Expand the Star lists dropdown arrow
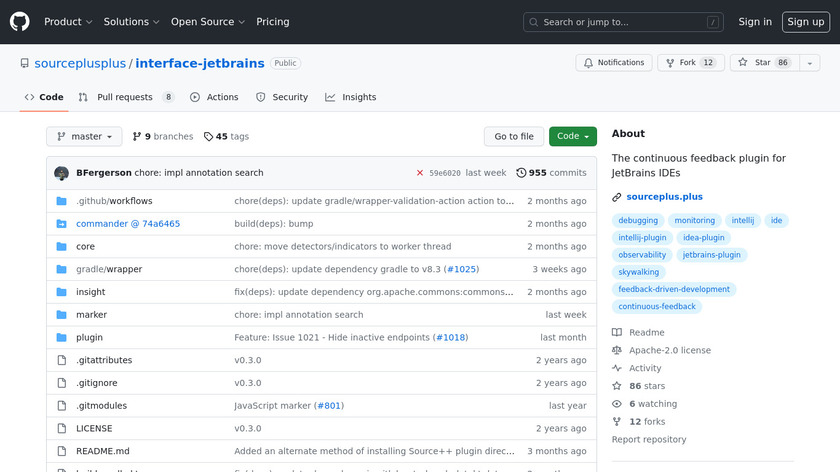 point(808,63)
